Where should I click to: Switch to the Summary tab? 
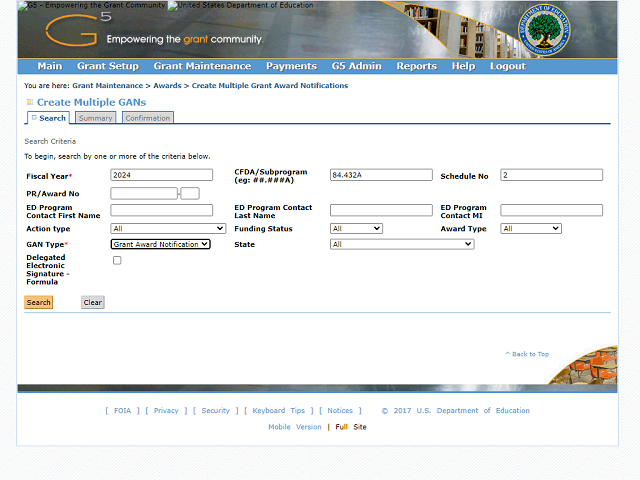click(96, 118)
